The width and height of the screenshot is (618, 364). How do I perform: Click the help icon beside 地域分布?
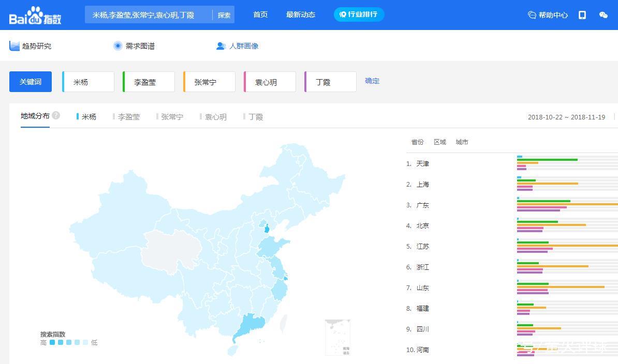click(x=56, y=115)
